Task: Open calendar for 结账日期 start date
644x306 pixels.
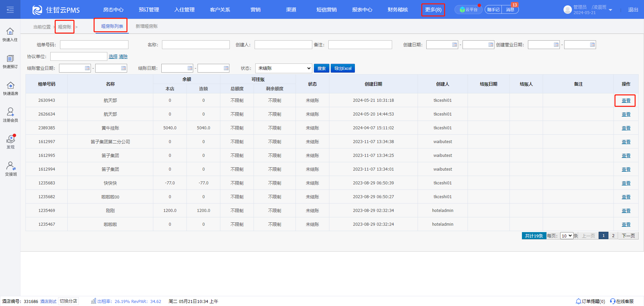Action: [x=190, y=68]
